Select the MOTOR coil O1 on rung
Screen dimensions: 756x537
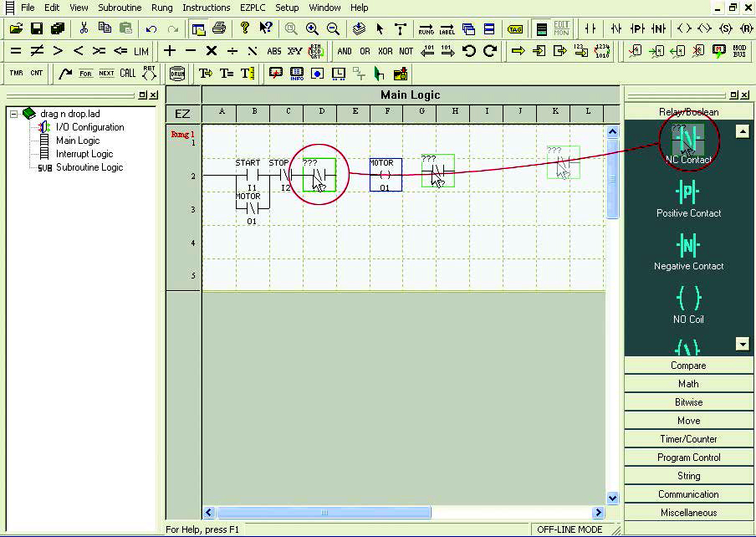coord(385,176)
